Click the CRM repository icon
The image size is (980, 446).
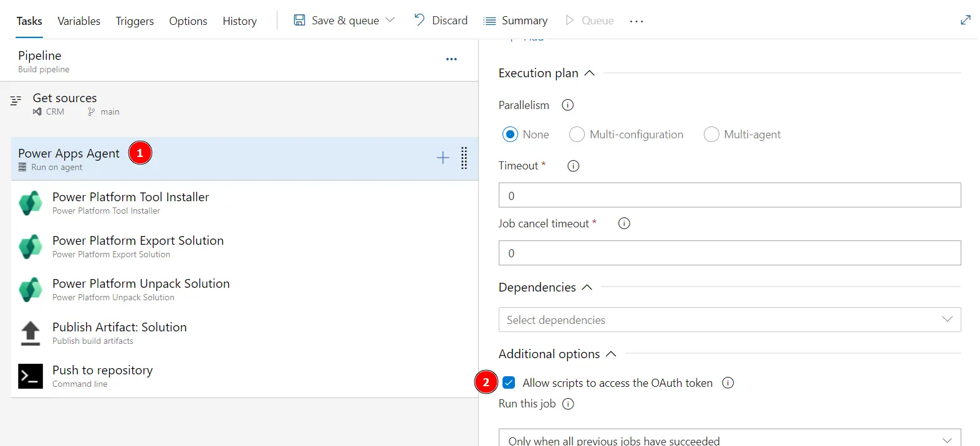tap(37, 111)
